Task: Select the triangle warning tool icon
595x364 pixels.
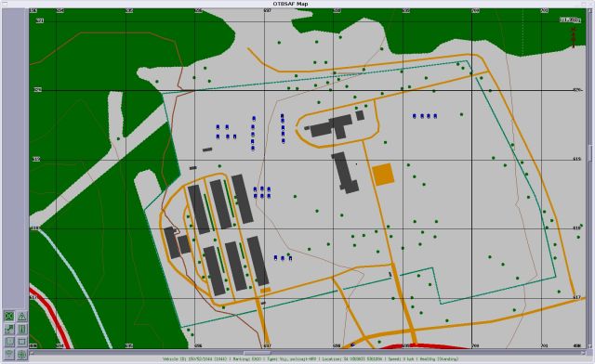Action: coord(21,317)
